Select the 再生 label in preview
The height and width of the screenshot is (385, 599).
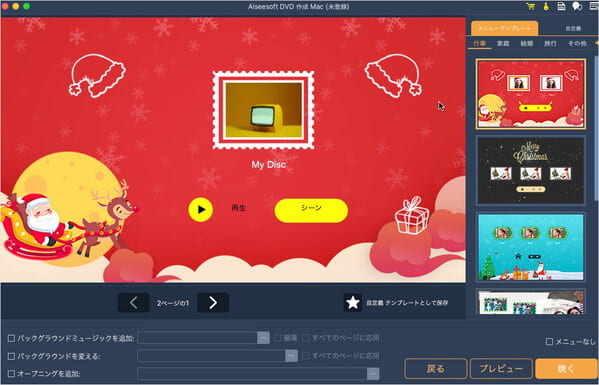pos(239,208)
